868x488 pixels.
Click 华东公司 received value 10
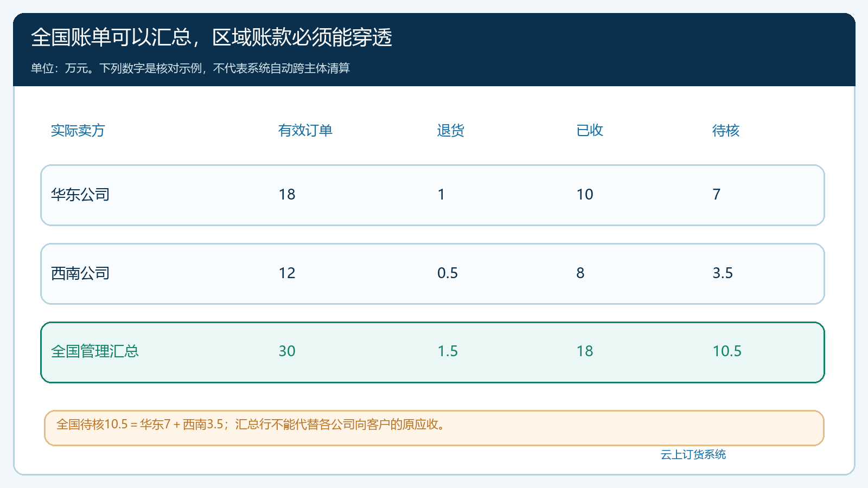pyautogui.click(x=585, y=195)
